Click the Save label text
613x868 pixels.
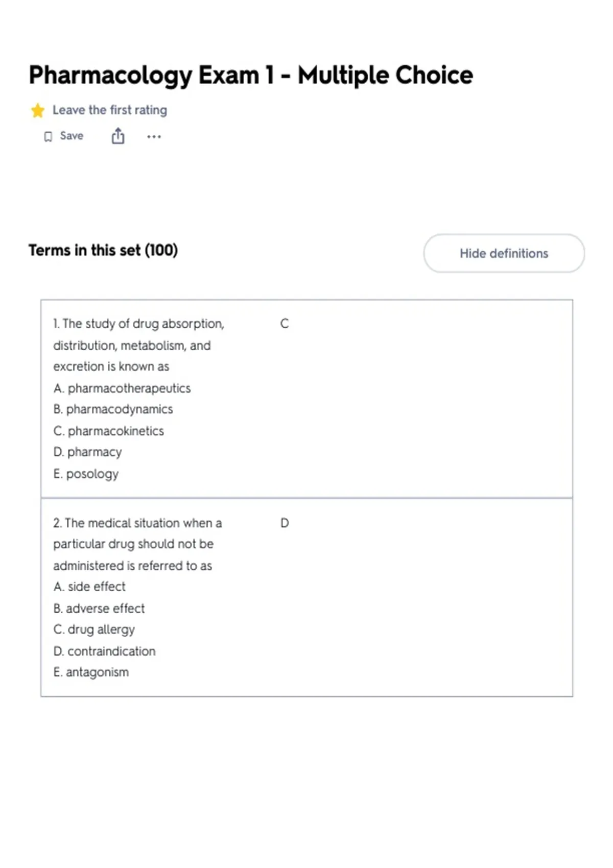coord(72,136)
